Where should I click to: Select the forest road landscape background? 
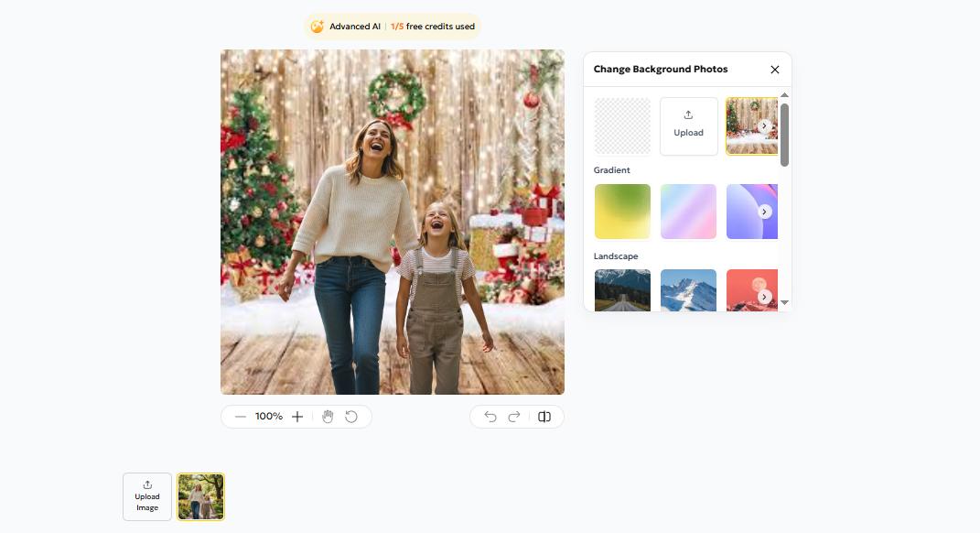[622, 290]
